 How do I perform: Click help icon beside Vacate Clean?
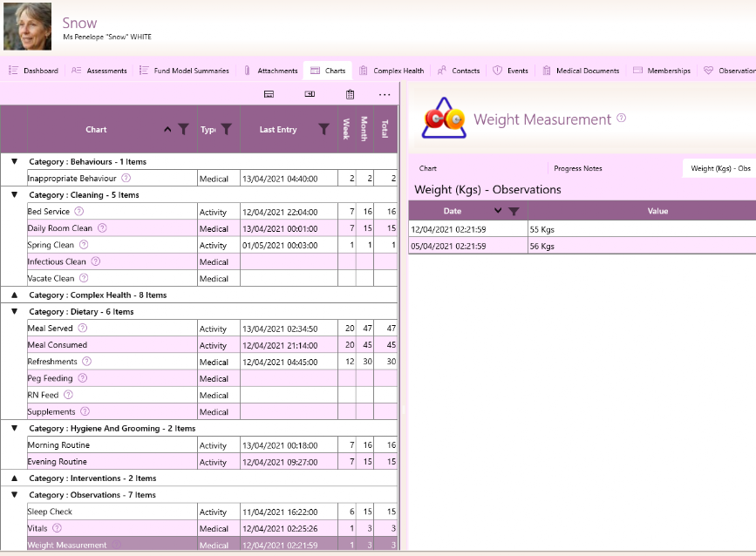point(84,277)
